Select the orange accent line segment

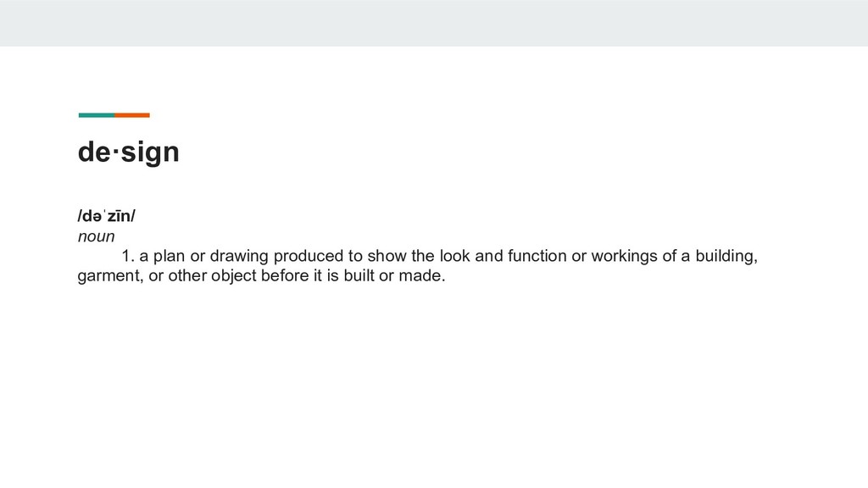[x=132, y=115]
